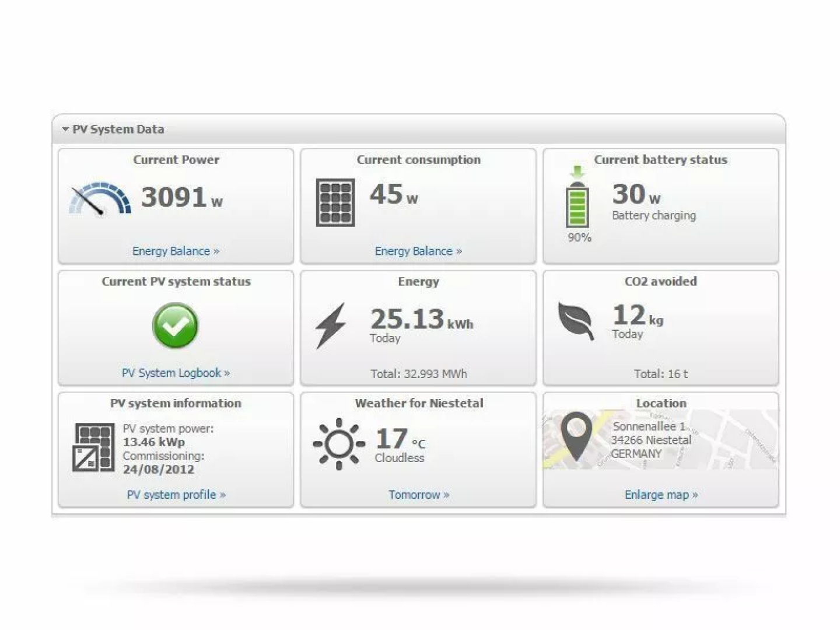840x630 pixels.
Task: Click the Current battery status heading
Action: (661, 160)
